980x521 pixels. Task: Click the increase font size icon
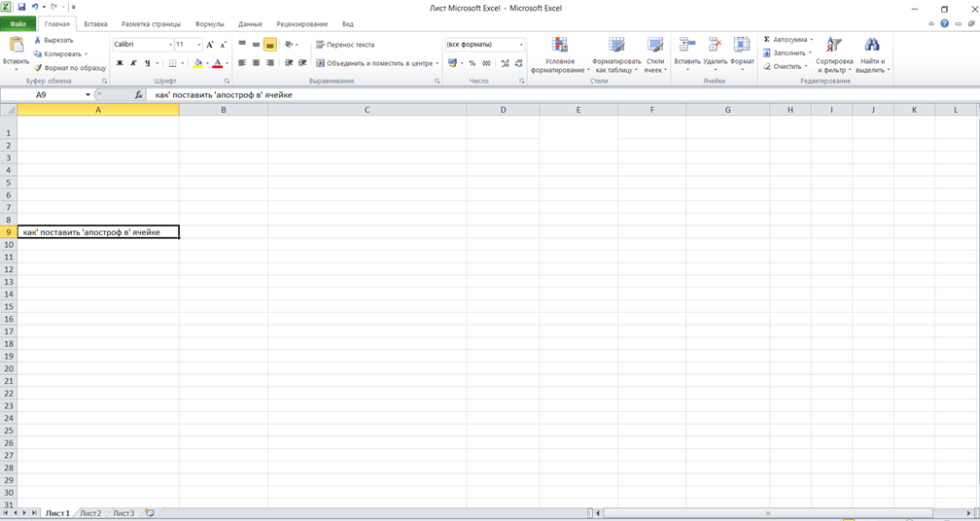coord(210,45)
